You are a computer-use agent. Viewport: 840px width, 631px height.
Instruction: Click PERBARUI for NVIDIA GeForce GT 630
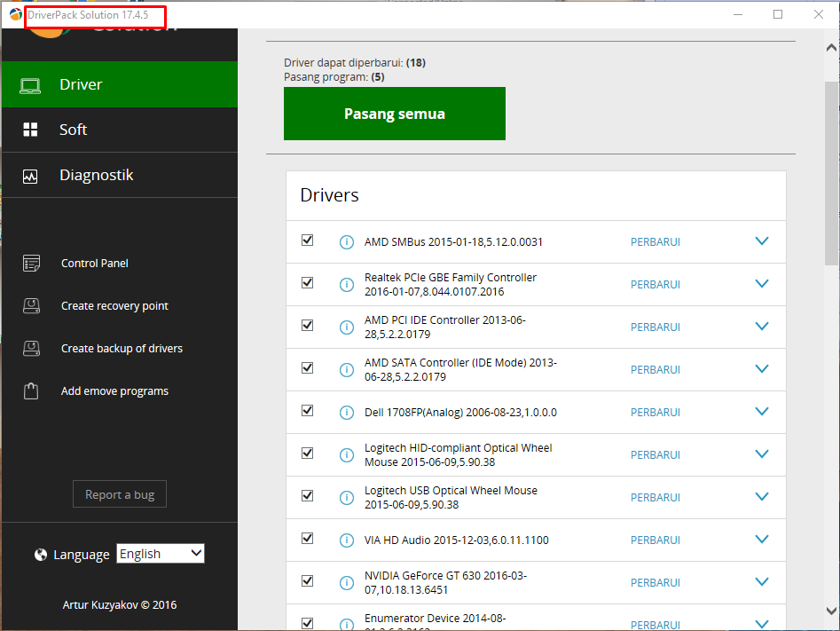click(x=656, y=583)
